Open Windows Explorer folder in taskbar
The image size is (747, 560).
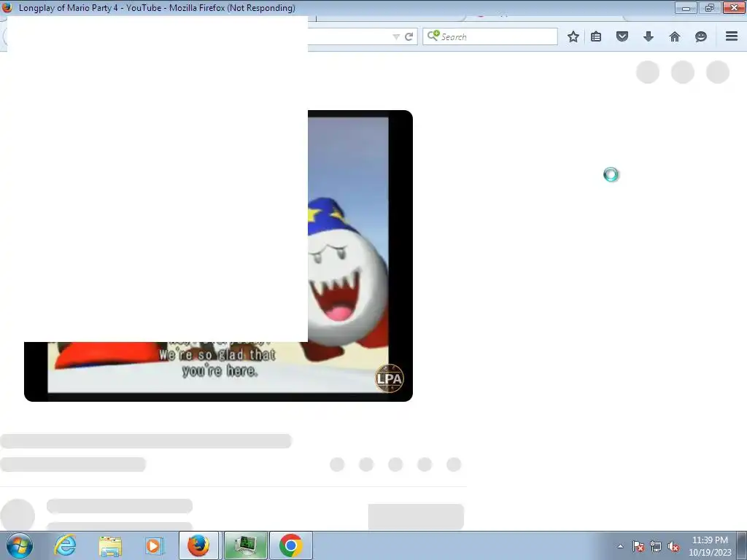(110, 545)
